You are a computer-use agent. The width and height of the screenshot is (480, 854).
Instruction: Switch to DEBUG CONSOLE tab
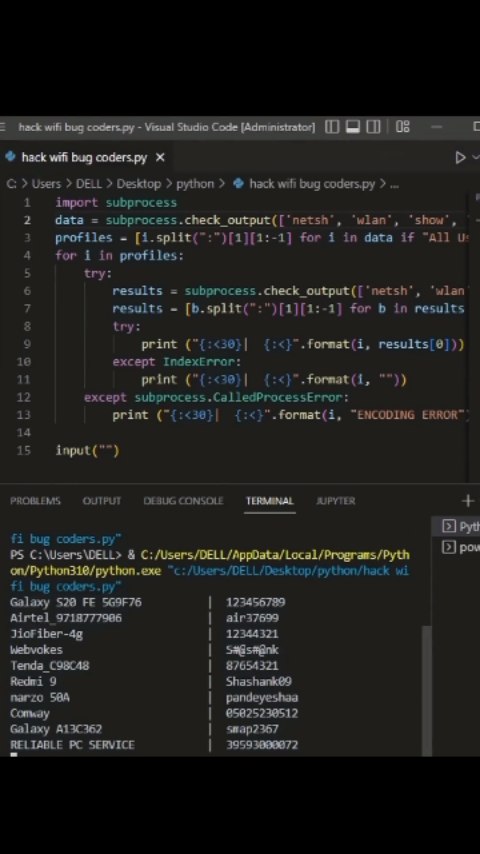click(183, 501)
